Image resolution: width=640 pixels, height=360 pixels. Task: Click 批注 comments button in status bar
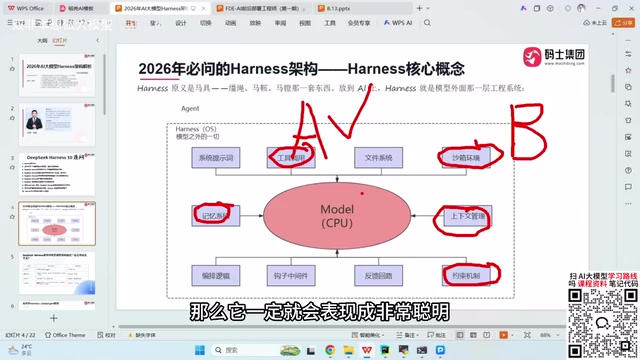coord(436,335)
